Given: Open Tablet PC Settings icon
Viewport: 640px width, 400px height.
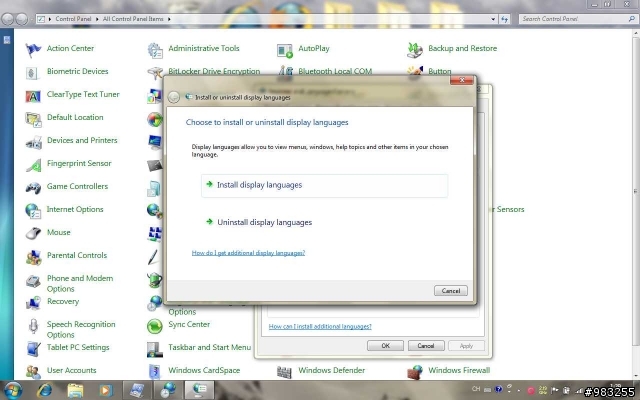Looking at the screenshot, I should tap(33, 349).
